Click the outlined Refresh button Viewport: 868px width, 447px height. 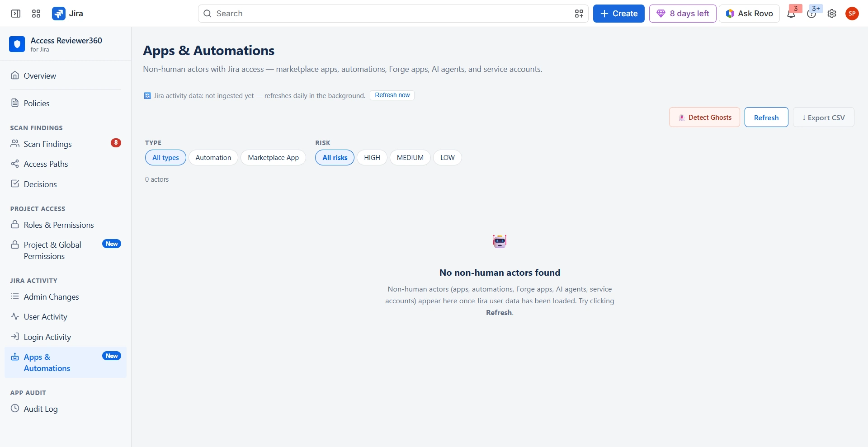click(766, 117)
